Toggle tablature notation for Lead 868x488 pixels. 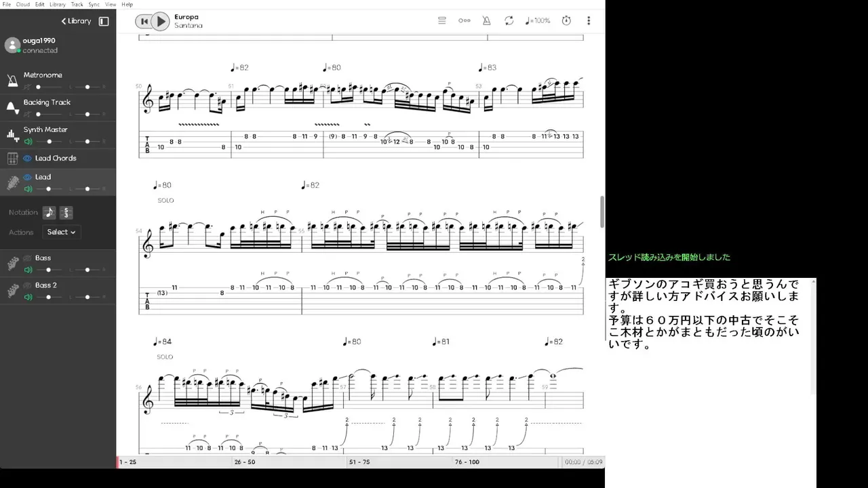pos(66,213)
